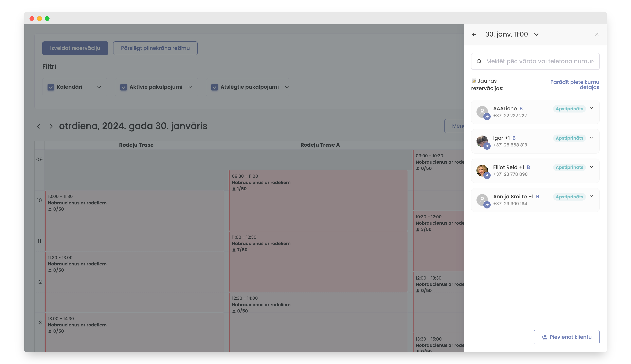The width and height of the screenshot is (631, 364).
Task: Go to previous day arrow
Action: [39, 126]
